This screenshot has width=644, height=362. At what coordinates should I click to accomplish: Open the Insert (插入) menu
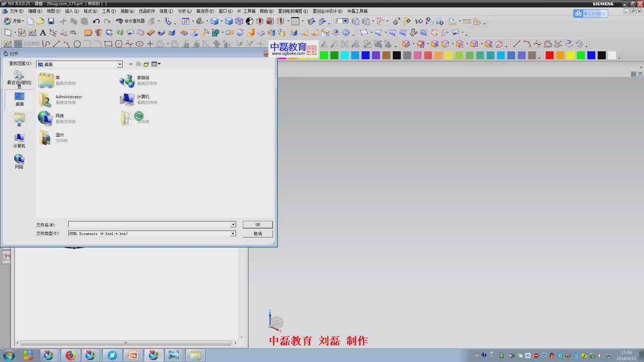coord(72,11)
